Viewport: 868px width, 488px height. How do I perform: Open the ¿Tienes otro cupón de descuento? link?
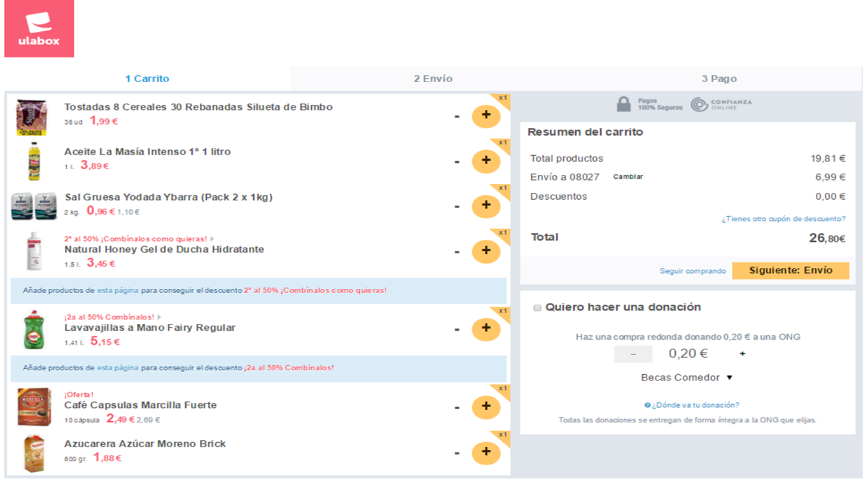coord(783,219)
